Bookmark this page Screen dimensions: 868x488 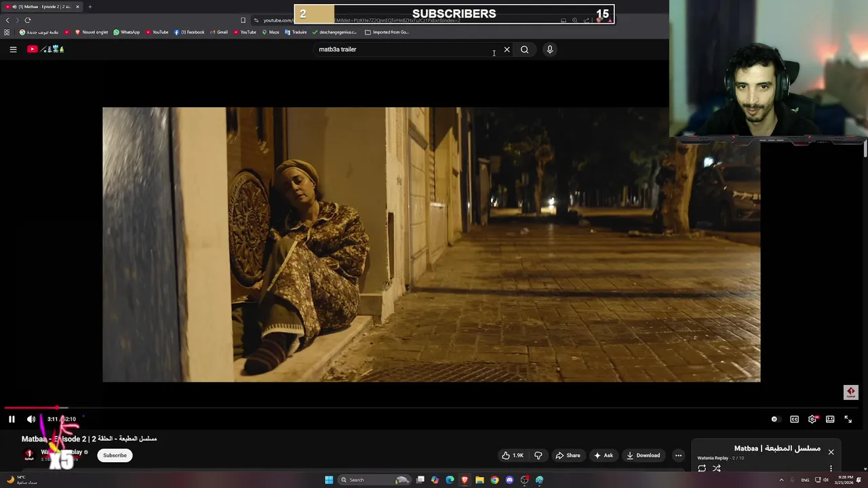(243, 20)
